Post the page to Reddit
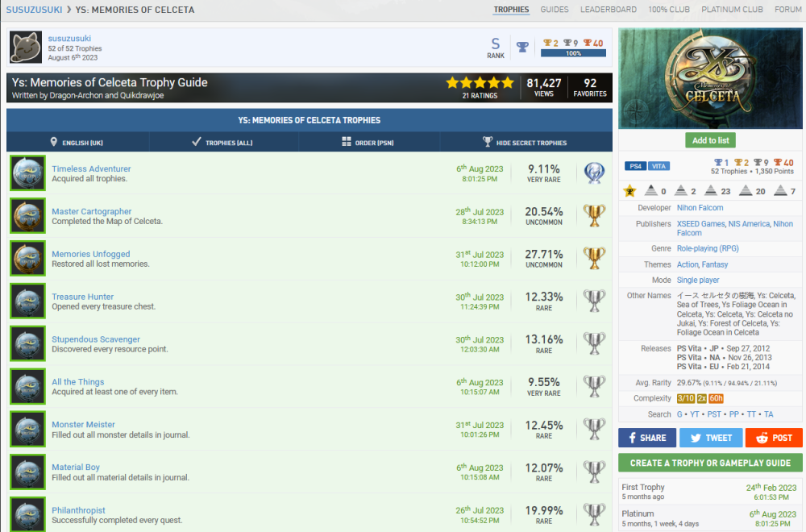The height and width of the screenshot is (532, 806). pyautogui.click(x=774, y=438)
